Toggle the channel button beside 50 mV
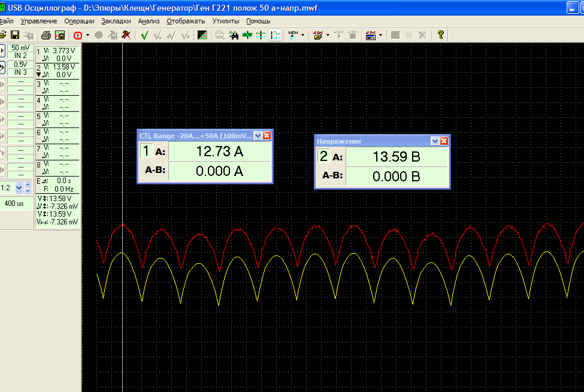The width and height of the screenshot is (584, 392). point(2,51)
